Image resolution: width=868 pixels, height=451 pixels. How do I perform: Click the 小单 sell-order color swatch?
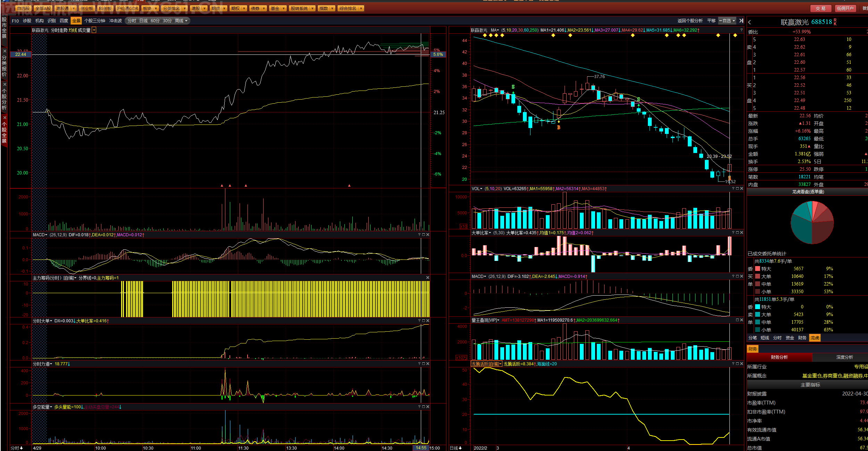758,330
